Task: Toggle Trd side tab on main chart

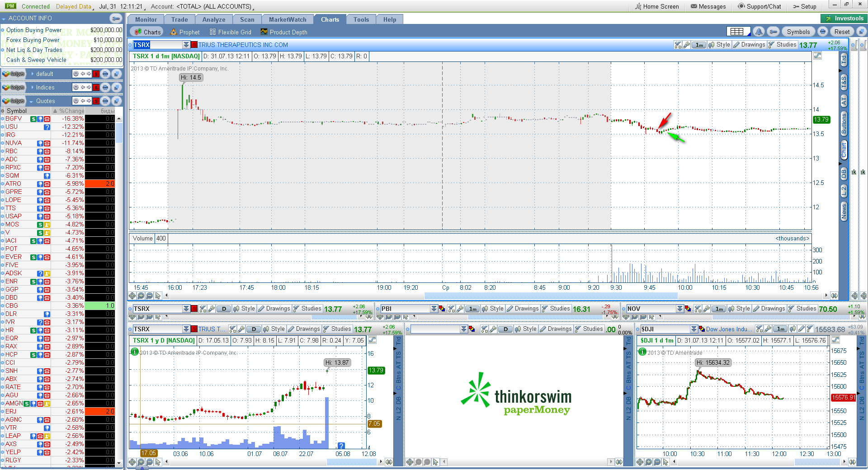Action: click(x=844, y=59)
